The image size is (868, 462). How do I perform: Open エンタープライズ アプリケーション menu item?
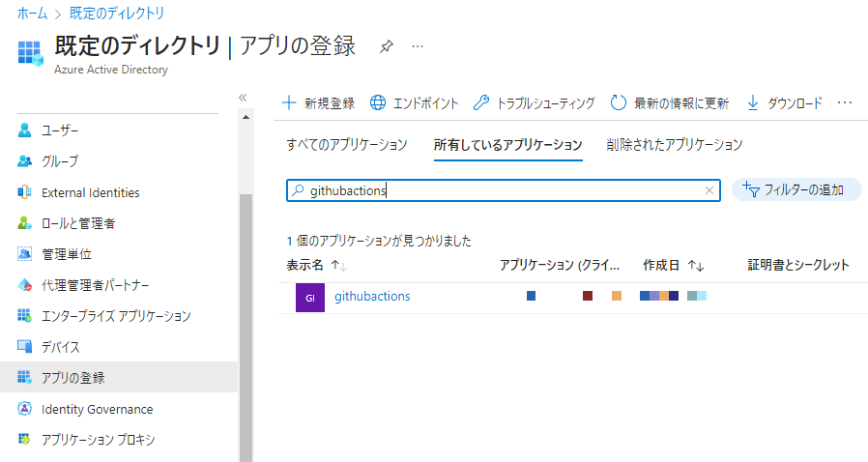pos(118,316)
